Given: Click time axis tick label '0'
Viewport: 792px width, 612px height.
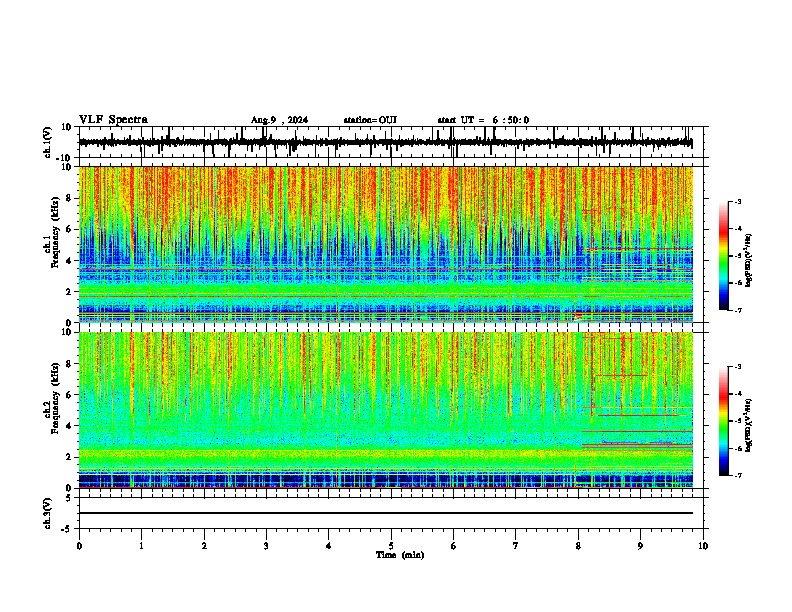Looking at the screenshot, I should 79,546.
